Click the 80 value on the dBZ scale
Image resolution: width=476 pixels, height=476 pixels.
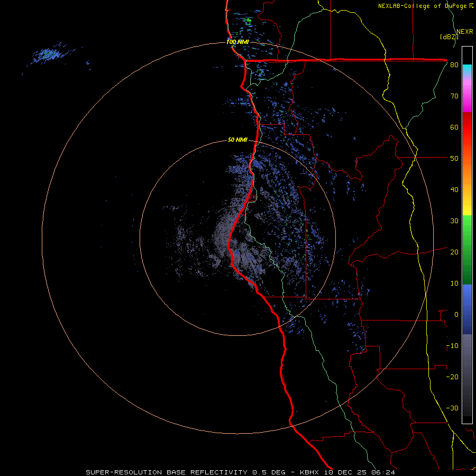click(454, 65)
